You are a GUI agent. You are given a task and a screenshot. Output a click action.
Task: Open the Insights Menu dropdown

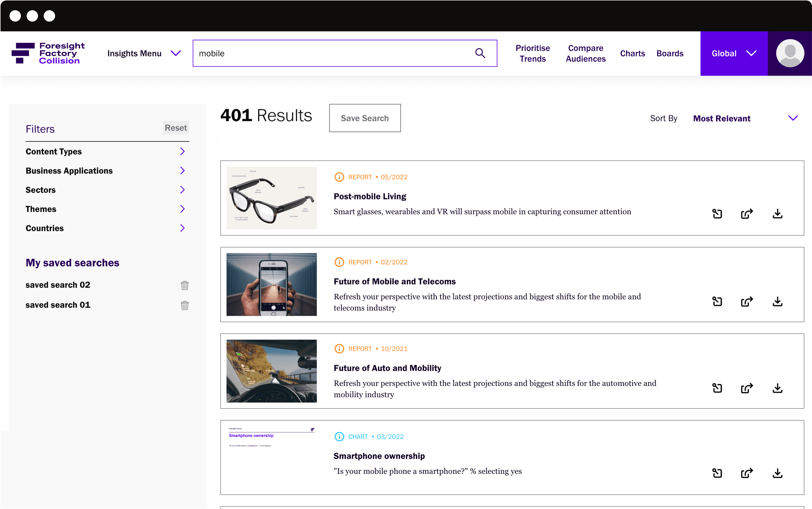click(x=144, y=53)
